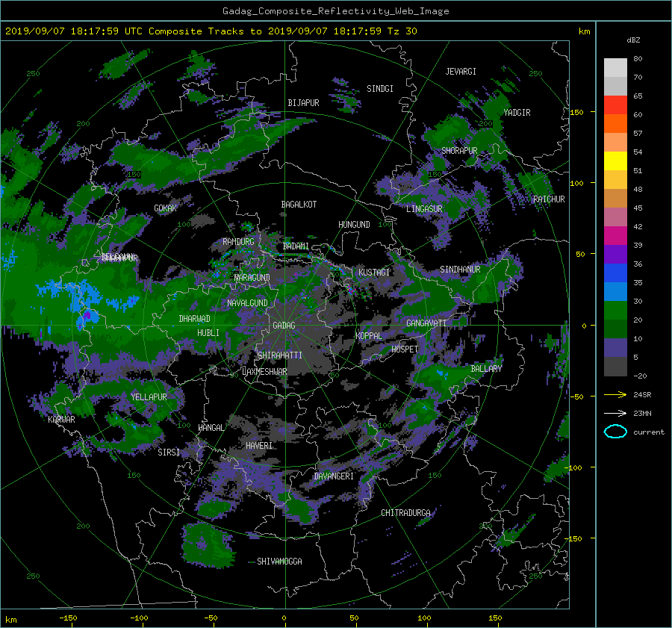Image resolution: width=672 pixels, height=628 pixels.
Task: Click the HOSPET city label
Action: tap(405, 349)
